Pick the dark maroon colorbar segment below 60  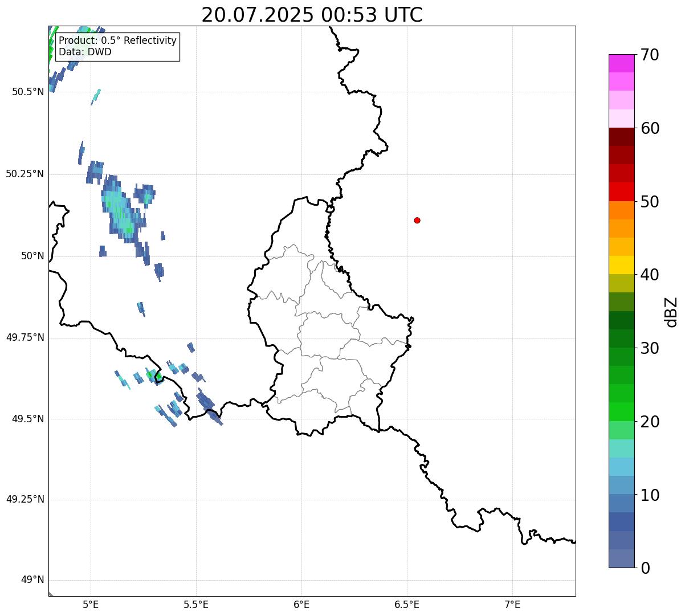pyautogui.click(x=622, y=137)
